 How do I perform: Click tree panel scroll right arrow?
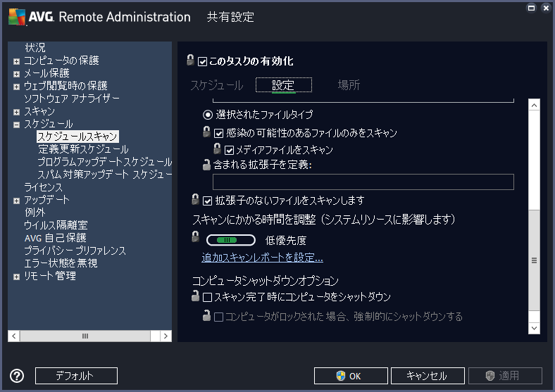(x=166, y=336)
